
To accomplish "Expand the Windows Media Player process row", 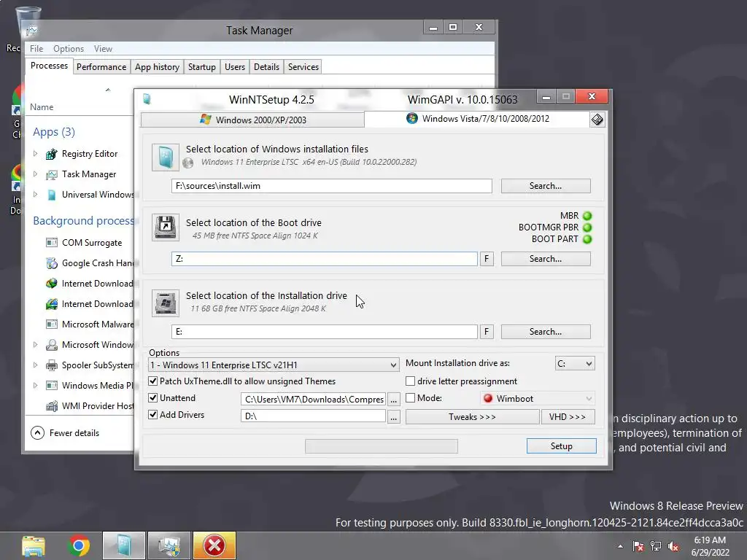I will tap(35, 385).
